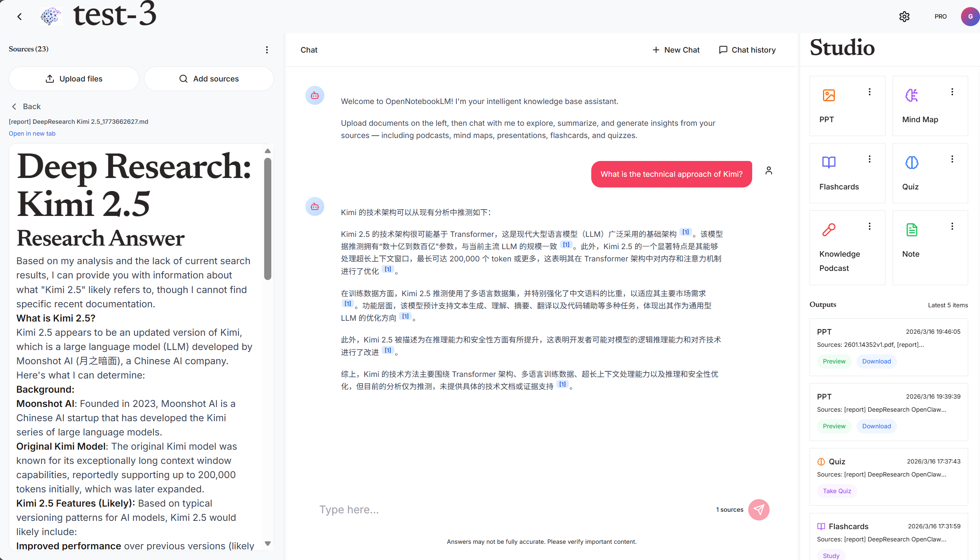Click citation [1] after 主要市场需求
The image size is (980, 560).
coord(348,303)
